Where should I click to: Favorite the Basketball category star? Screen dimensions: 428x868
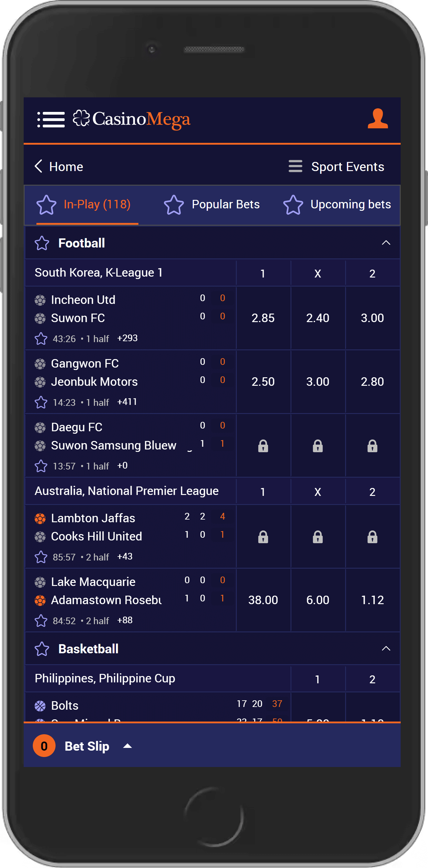42,649
